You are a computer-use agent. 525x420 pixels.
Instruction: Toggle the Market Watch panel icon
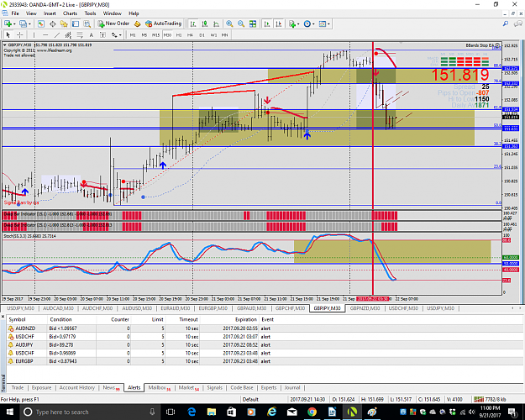[x=41, y=24]
